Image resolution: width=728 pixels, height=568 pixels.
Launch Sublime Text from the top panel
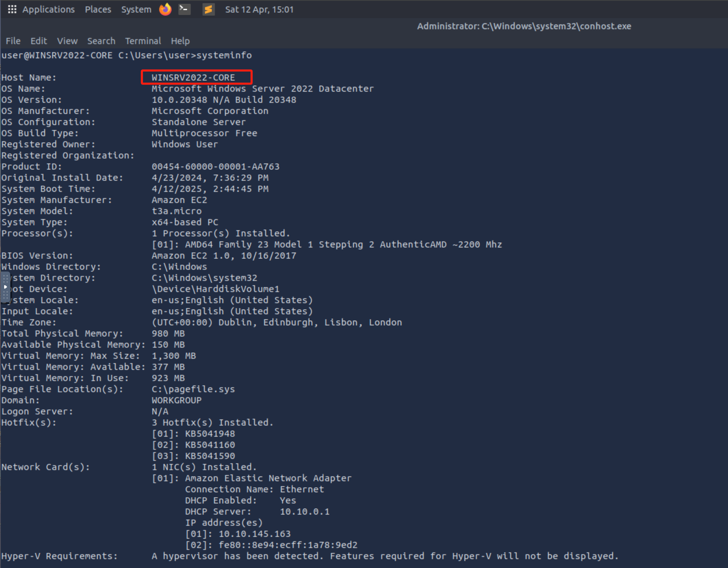(x=208, y=9)
